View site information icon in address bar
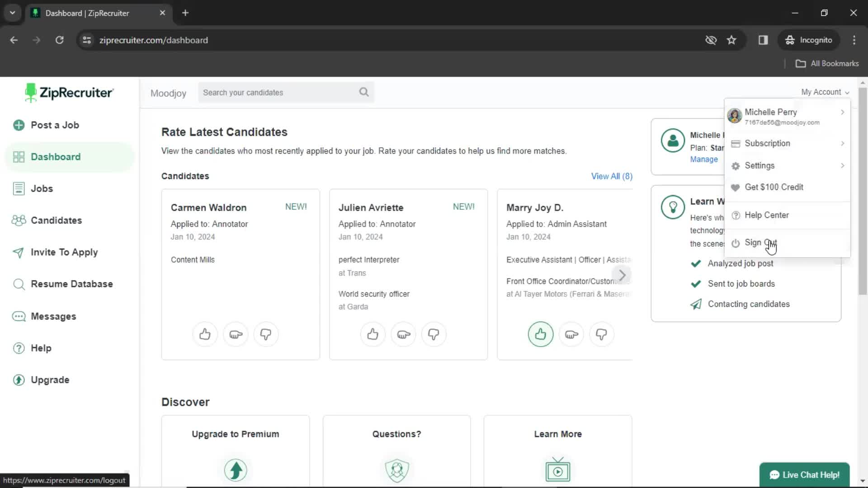This screenshot has width=868, height=488. pyautogui.click(x=87, y=40)
